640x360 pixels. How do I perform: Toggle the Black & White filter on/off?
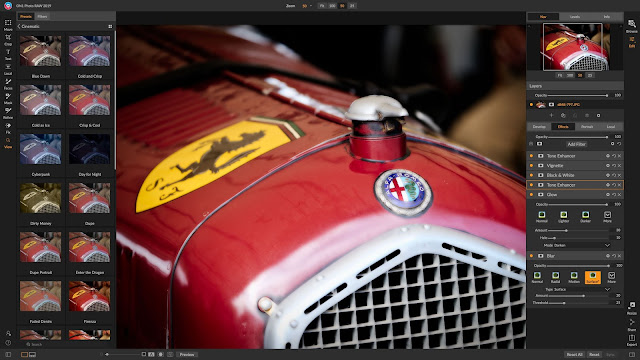(x=531, y=175)
